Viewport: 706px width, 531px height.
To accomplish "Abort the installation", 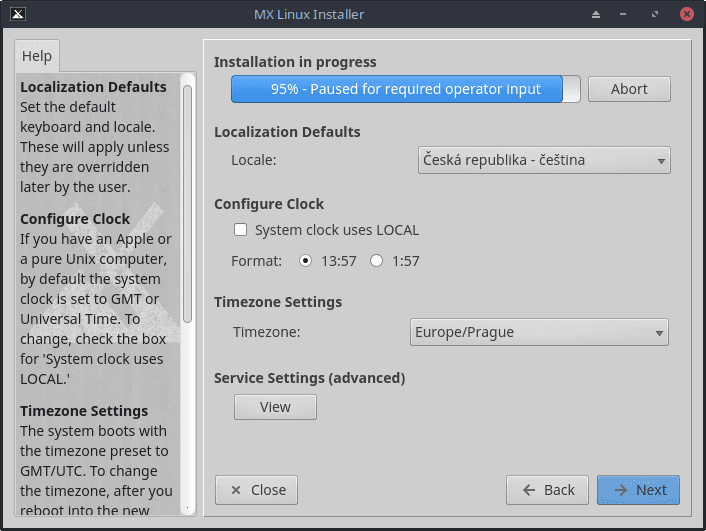I will point(629,89).
